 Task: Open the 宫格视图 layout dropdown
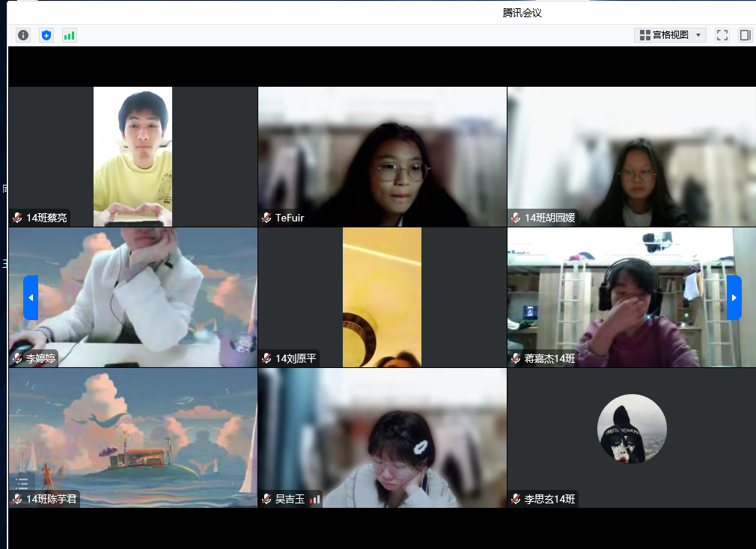670,35
